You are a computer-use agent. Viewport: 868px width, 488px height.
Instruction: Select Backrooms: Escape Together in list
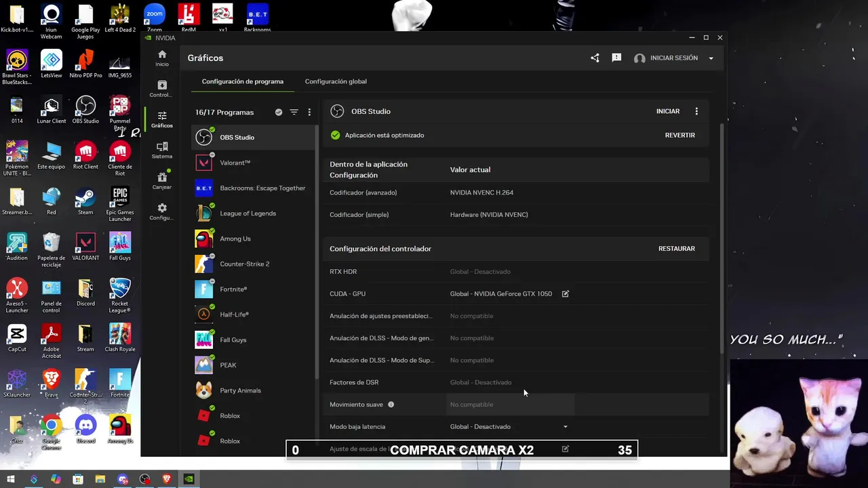[254, 188]
